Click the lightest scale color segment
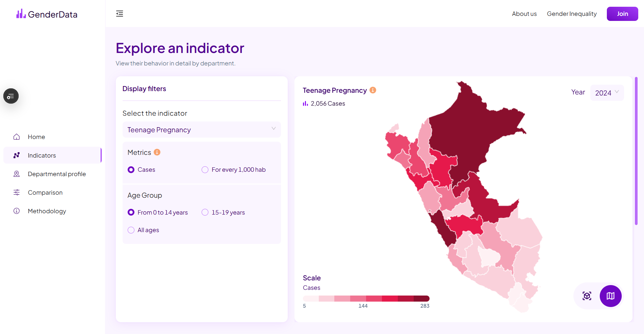Screen dimensions: 644x334 coord(311,299)
